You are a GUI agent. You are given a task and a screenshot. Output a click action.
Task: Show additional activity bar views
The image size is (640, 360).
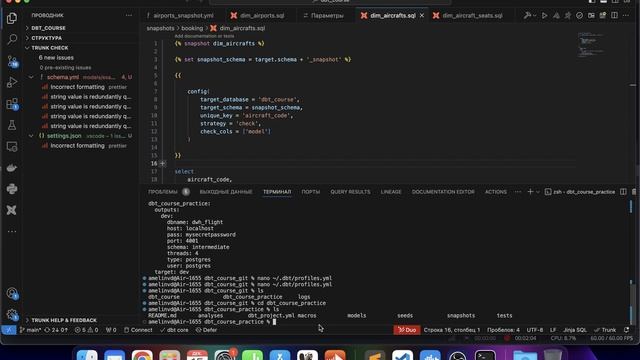[x=12, y=231]
